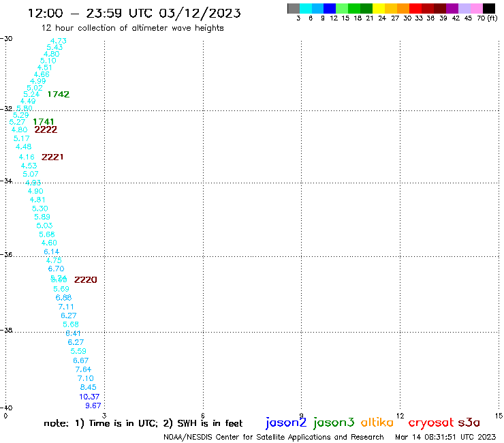
Task: Click the wave height value '5.02'
Action: point(35,88)
